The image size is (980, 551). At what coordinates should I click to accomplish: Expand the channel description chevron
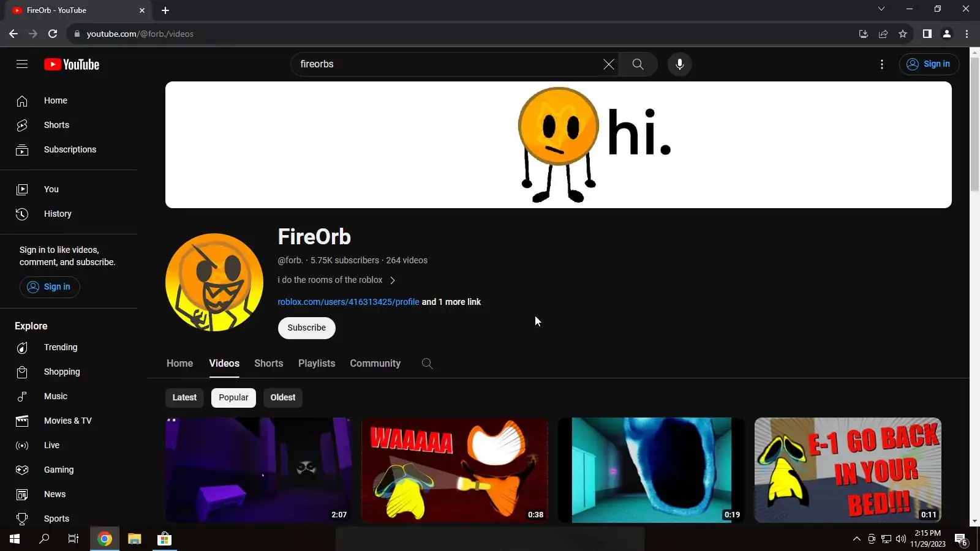[x=393, y=280]
